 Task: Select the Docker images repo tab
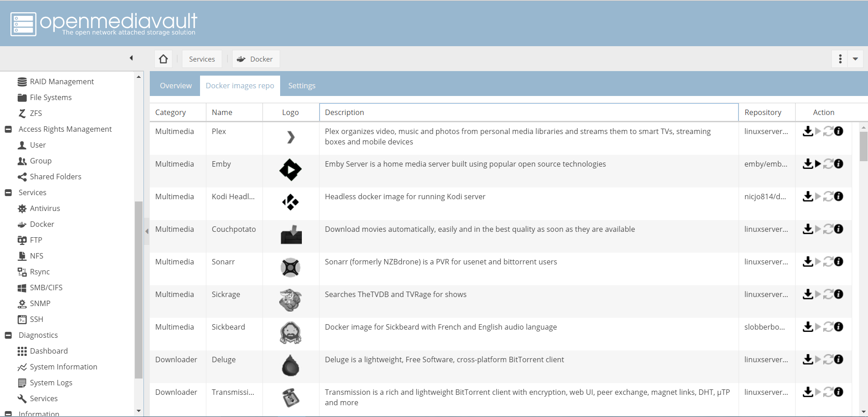[240, 86]
